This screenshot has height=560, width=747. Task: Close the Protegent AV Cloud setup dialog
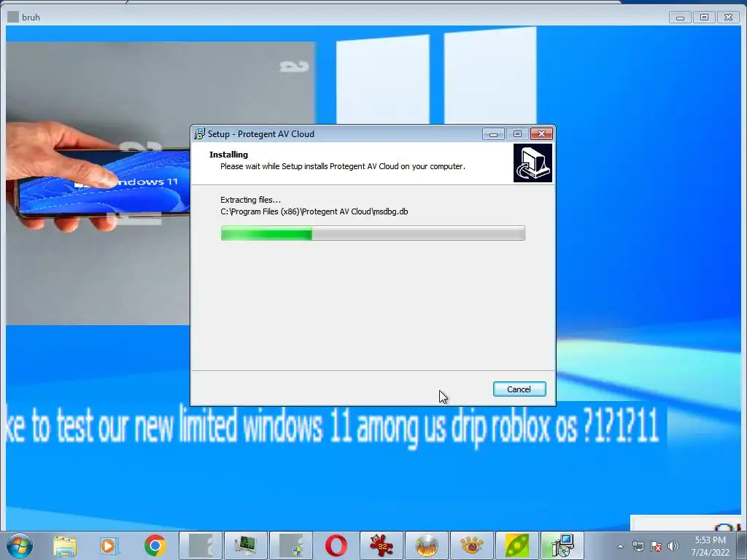click(x=542, y=134)
